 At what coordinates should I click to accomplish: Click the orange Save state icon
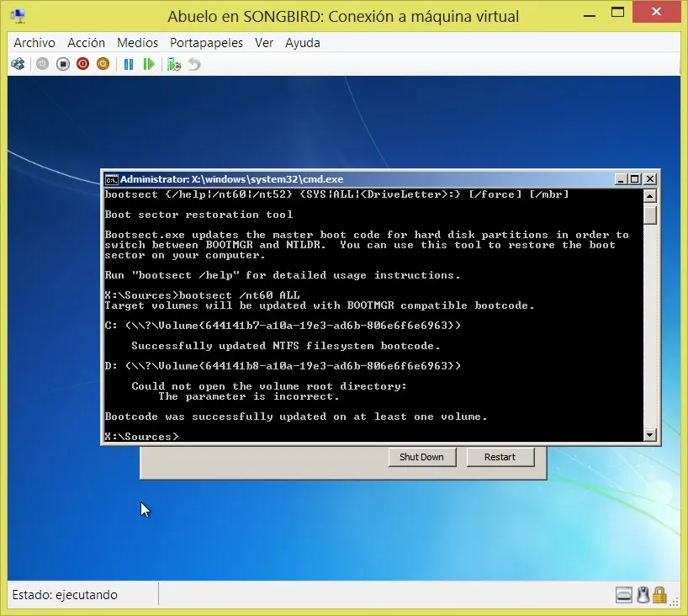coord(103,64)
